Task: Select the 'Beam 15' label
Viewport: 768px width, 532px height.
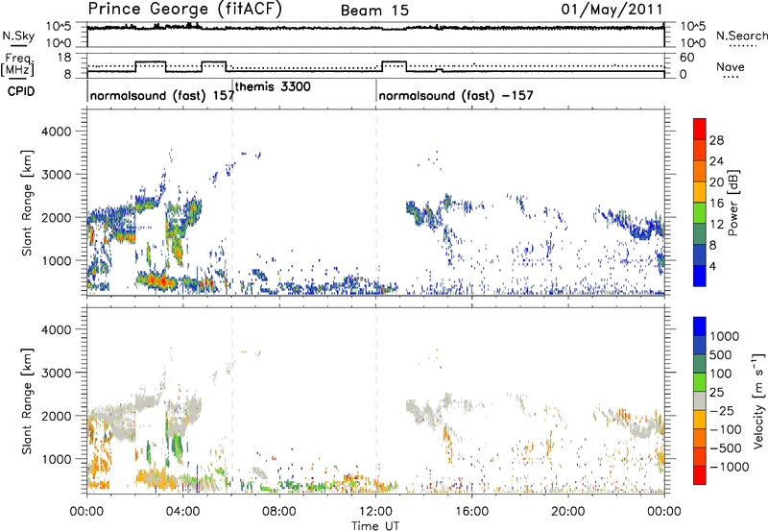Action: (374, 11)
